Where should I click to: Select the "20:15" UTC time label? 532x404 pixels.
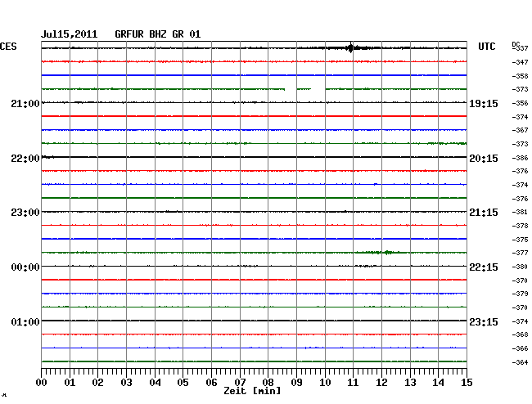484,159
